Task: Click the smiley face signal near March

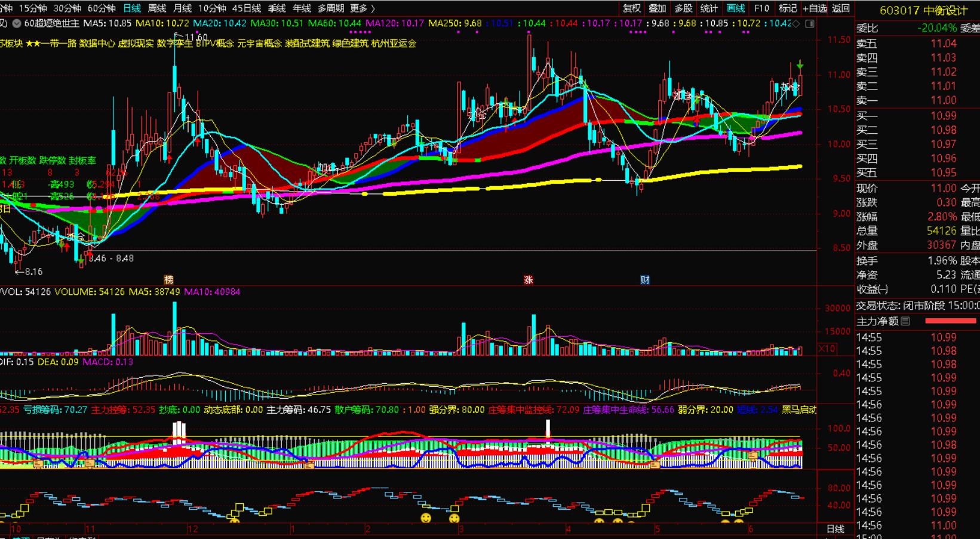Action: (454, 518)
